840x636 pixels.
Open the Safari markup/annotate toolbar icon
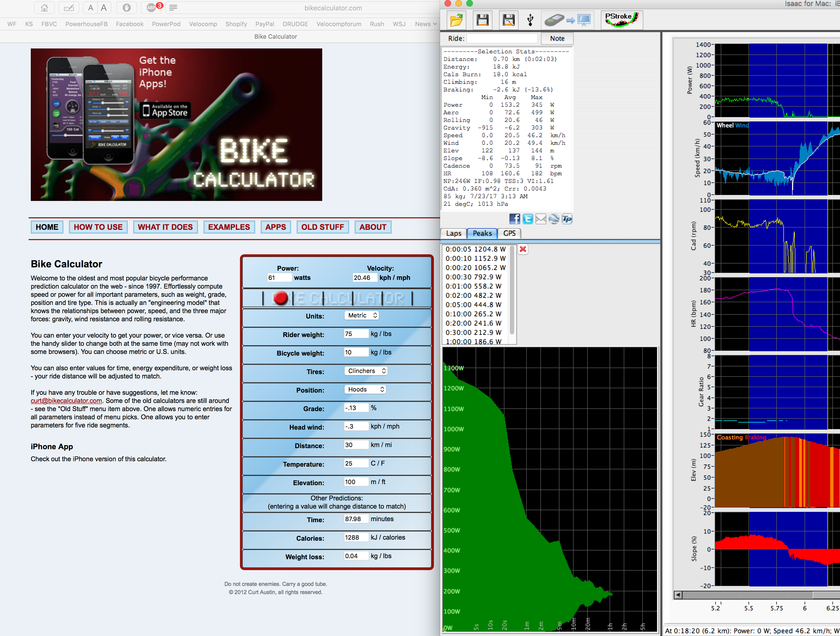69,8
